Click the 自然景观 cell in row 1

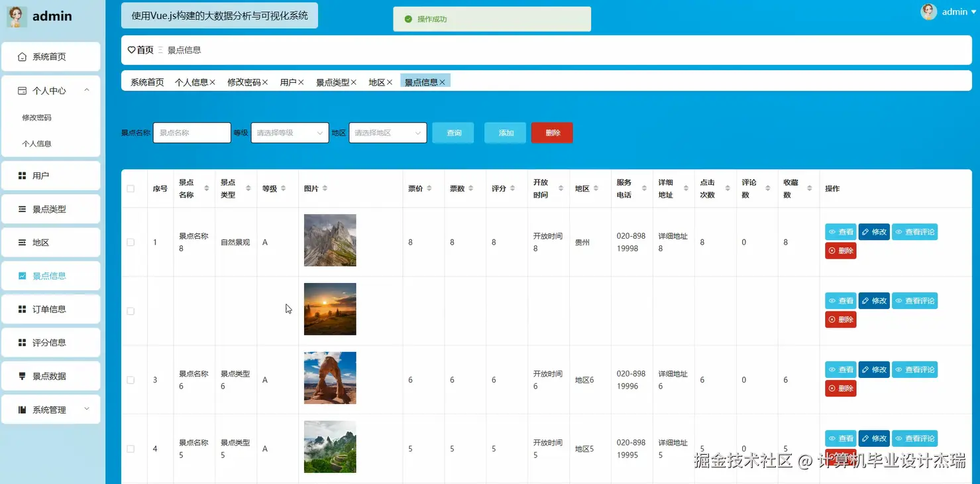coord(235,243)
